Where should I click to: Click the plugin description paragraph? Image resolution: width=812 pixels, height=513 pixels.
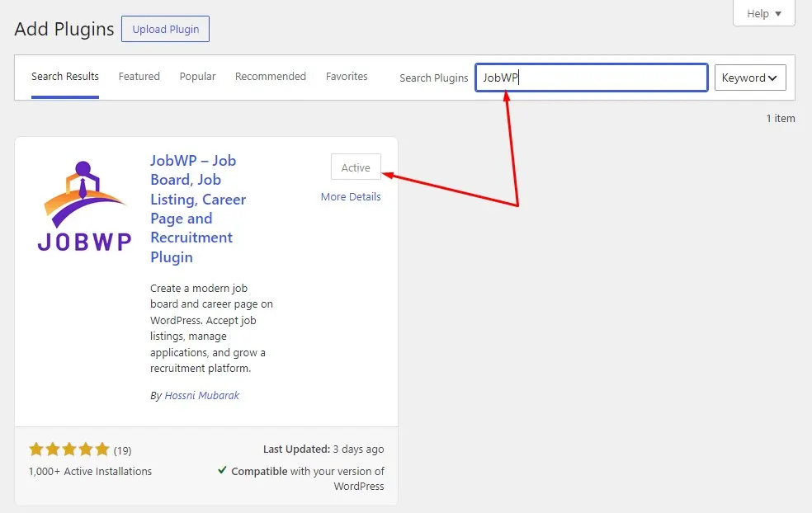(x=211, y=328)
